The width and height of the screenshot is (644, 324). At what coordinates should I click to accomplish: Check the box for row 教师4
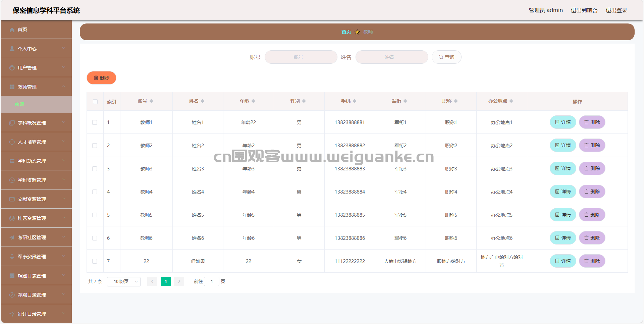pyautogui.click(x=95, y=192)
